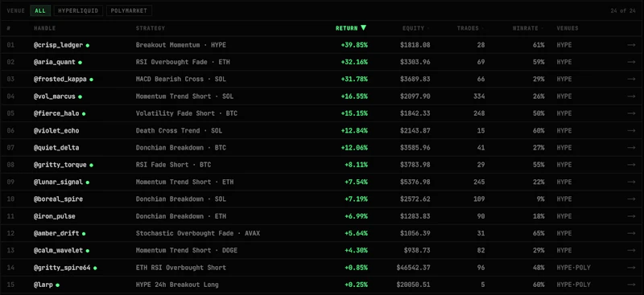
Task: Open the @violet_echo handle
Action: [56, 130]
